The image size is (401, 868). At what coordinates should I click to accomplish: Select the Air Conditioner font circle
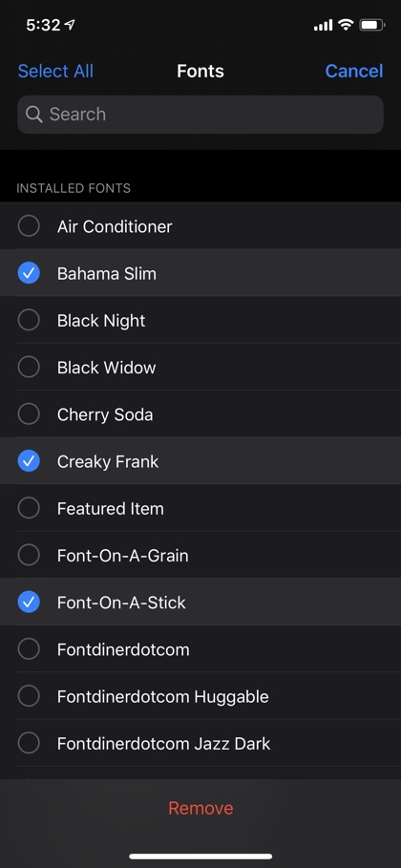(x=29, y=226)
